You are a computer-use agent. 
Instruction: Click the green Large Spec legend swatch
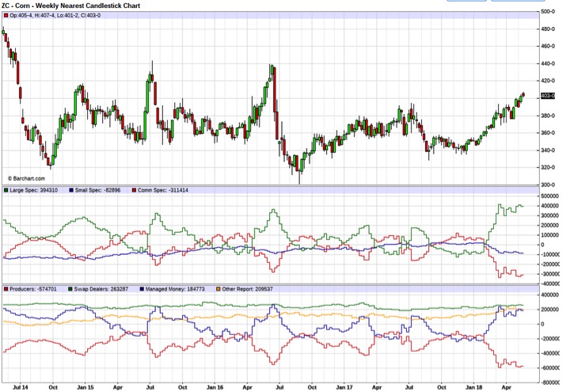tap(6, 190)
